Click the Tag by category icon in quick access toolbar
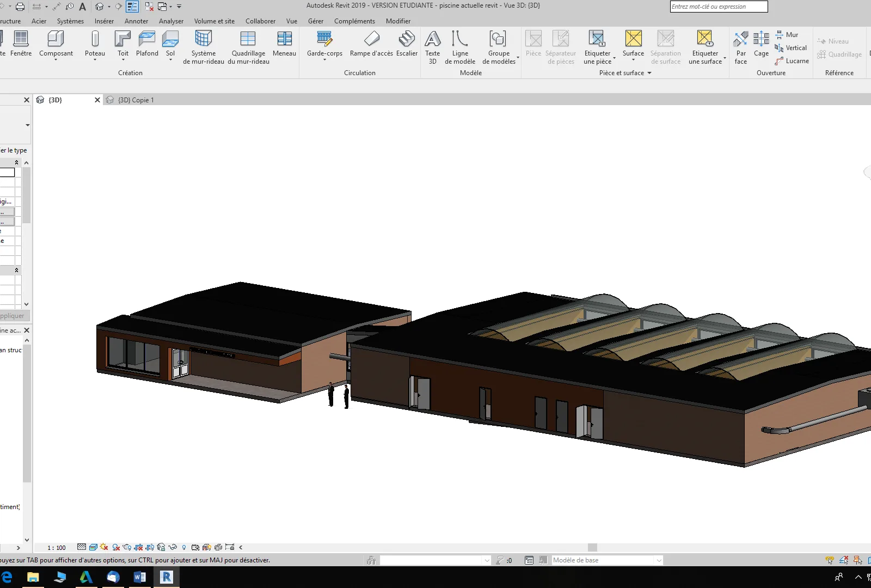Screen dimensions: 871x588 click(x=69, y=7)
